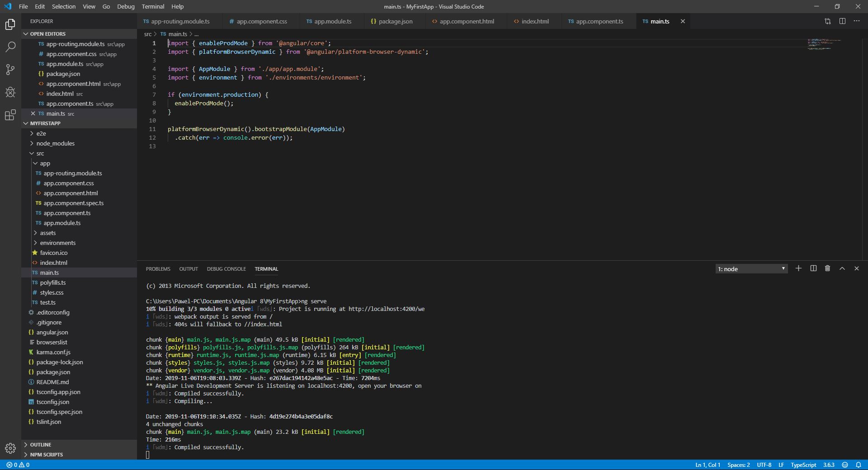The width and height of the screenshot is (868, 470).
Task: Open the Edit menu
Action: (x=40, y=6)
